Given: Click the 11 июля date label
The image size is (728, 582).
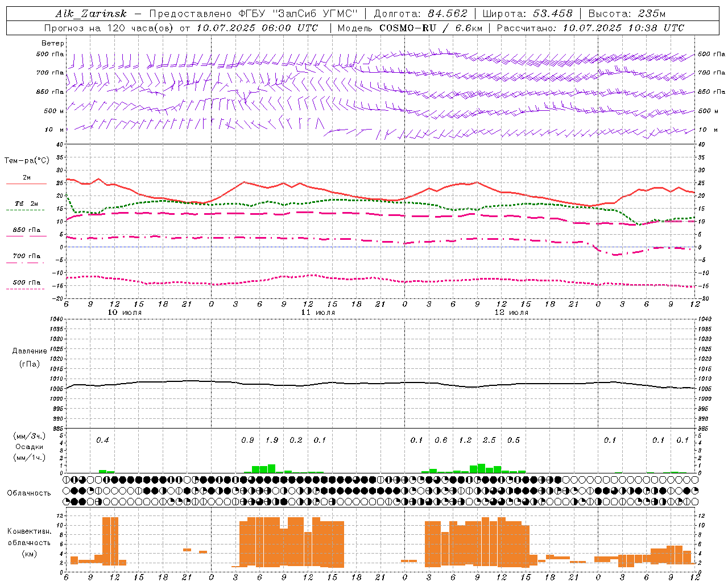Looking at the screenshot, I should coord(318,313).
